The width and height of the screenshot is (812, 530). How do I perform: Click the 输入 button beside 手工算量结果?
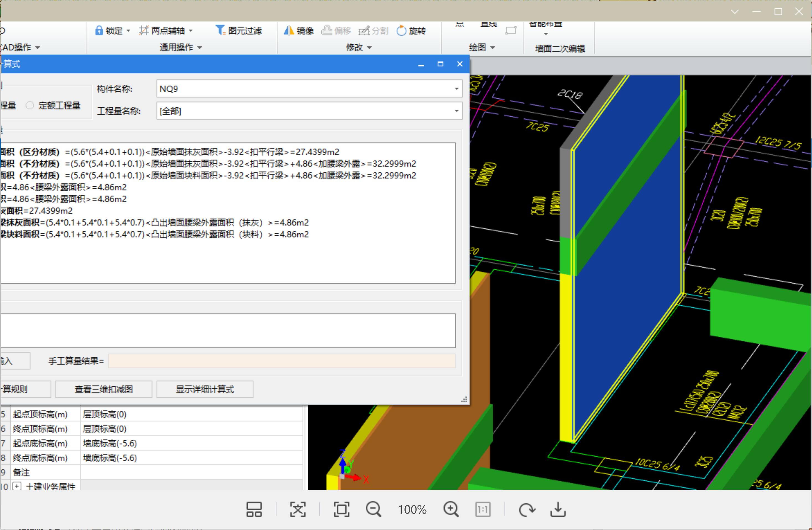(16, 361)
